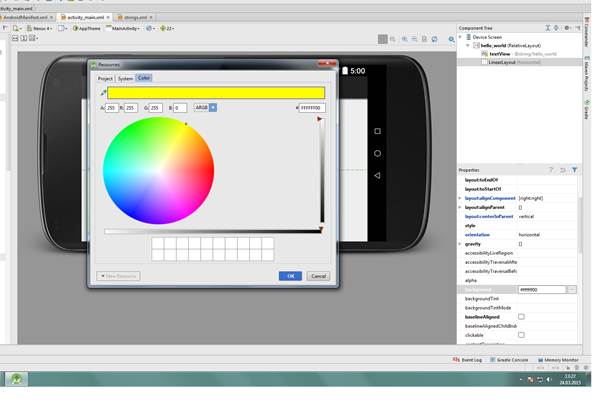The image size is (605, 411).
Task: Click the Cancel button in Resources dialog
Action: [318, 276]
